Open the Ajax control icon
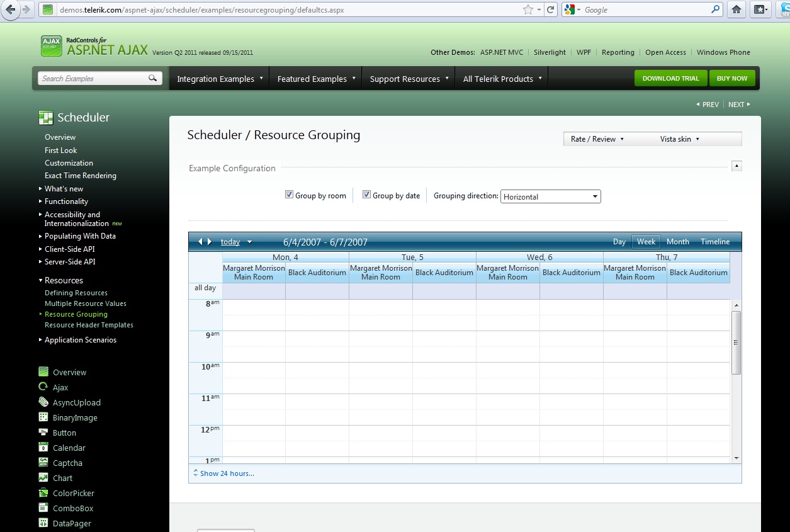The width and height of the screenshot is (790, 532). click(x=43, y=387)
